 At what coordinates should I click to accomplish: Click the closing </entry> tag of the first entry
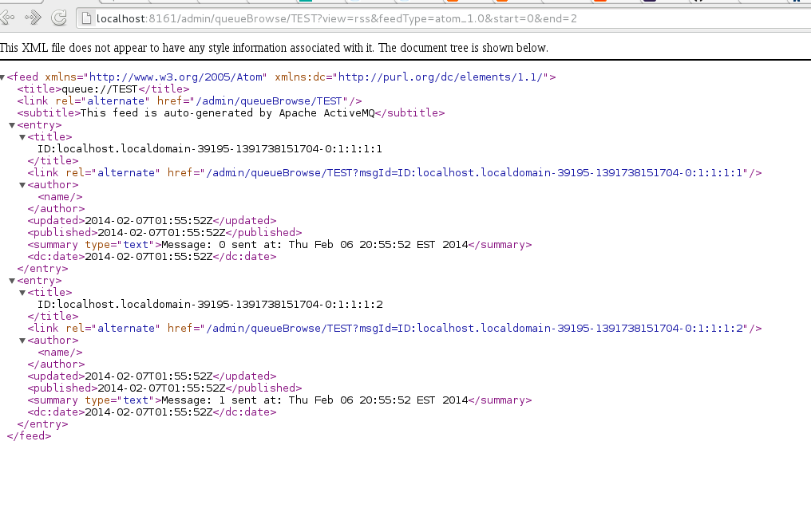pos(42,268)
